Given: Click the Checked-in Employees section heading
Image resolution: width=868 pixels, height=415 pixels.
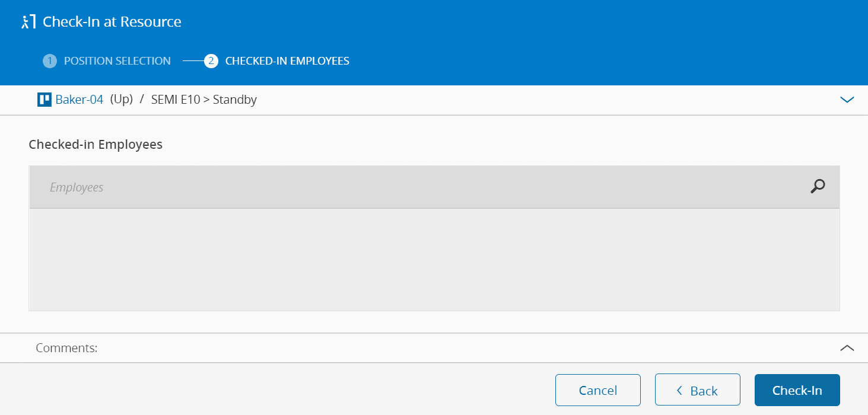Looking at the screenshot, I should [x=96, y=144].
